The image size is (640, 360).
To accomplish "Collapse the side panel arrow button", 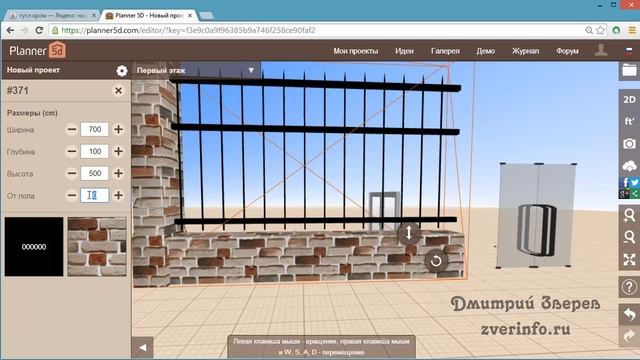I will [x=142, y=347].
